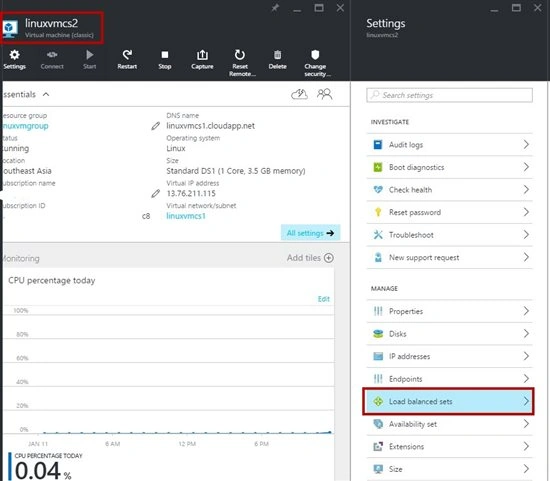This screenshot has height=481, width=550.
Task: Click DNS name linuxvmcs1.cloudapp.net
Action: point(210,126)
